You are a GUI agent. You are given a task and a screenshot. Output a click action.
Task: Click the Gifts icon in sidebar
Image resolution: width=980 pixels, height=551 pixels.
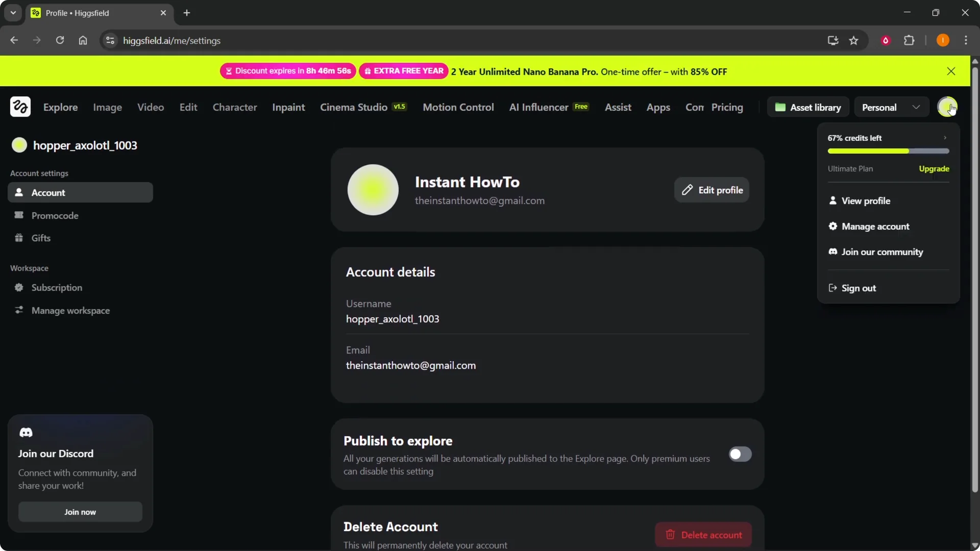(x=19, y=238)
